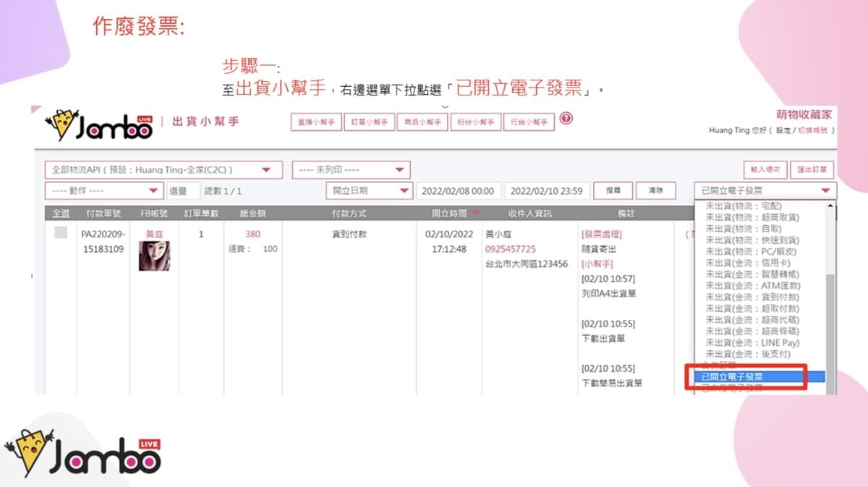Select 未出貨(金流：超商條碼) option

(752, 331)
